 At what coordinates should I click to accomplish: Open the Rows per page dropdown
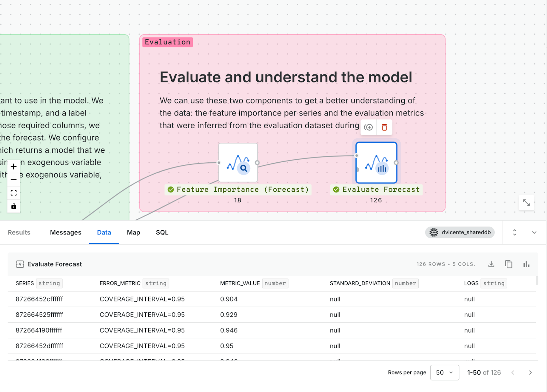tap(444, 373)
